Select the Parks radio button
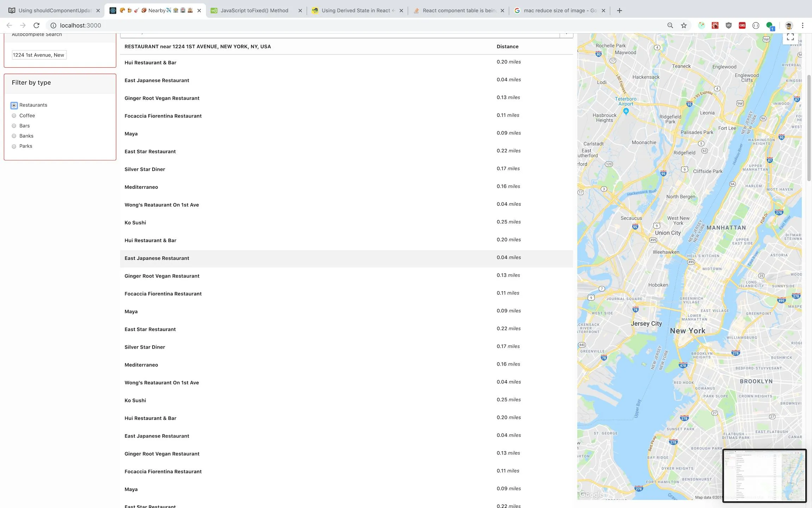Viewport: 812px width, 508px height. coord(14,146)
